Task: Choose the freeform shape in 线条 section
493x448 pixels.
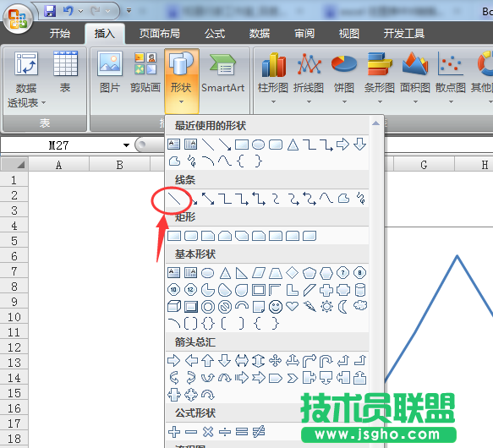Action: click(x=343, y=199)
